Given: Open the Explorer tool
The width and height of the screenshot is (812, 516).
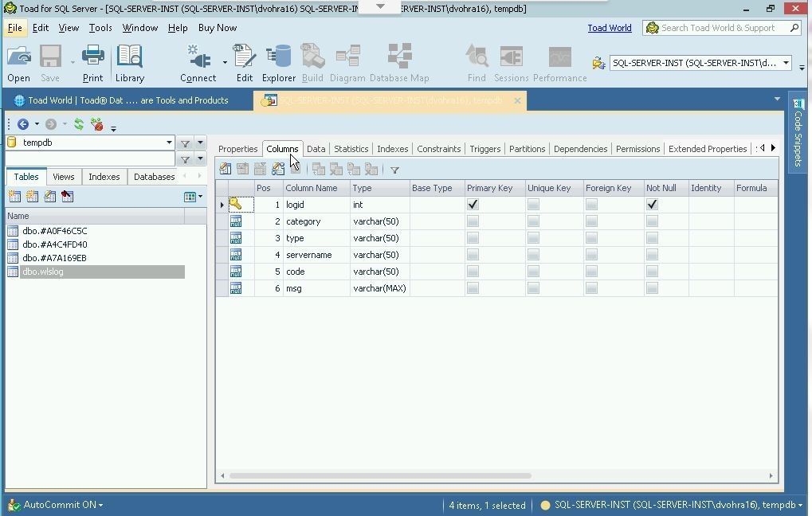Looking at the screenshot, I should 279,63.
